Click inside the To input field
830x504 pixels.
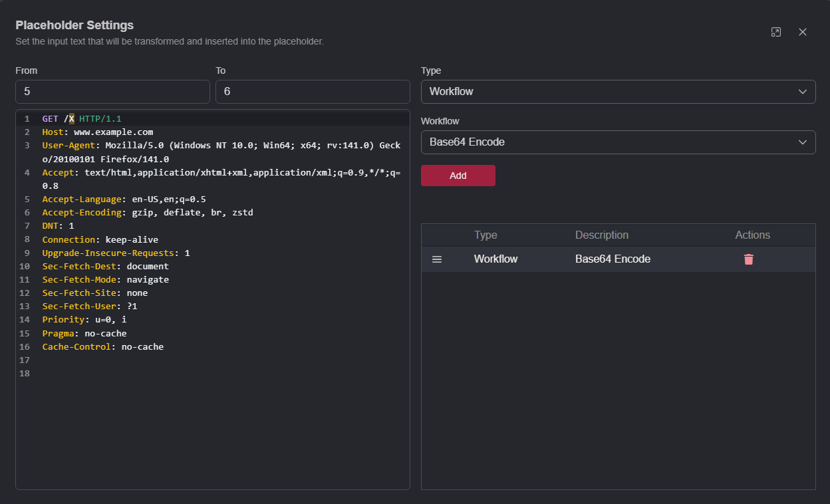point(313,91)
